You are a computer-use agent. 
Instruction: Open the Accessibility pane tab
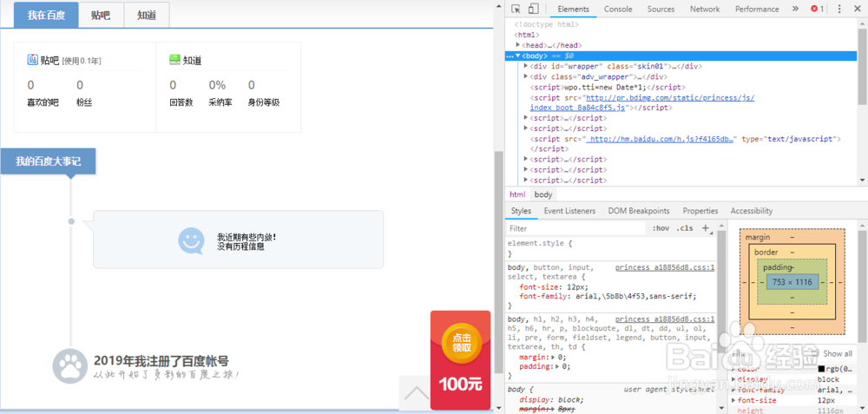751,211
